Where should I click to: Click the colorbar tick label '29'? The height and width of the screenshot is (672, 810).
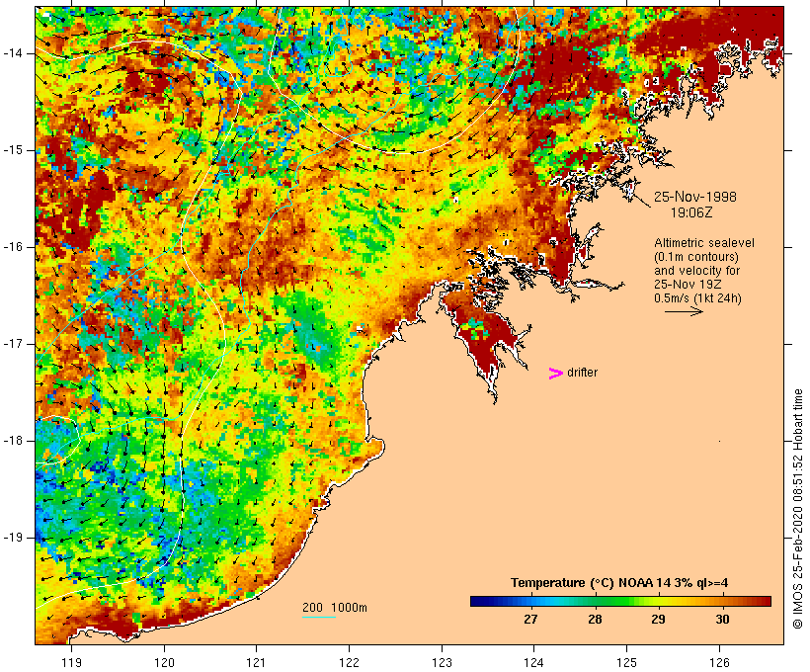[x=658, y=620]
